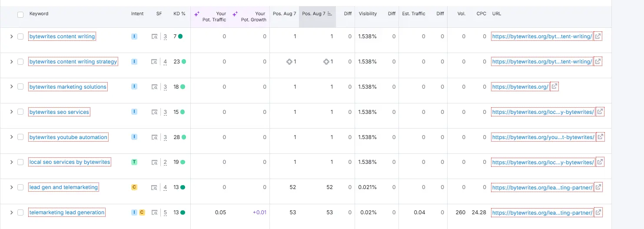
Task: Click the first Pos. Aug 7 column header
Action: (x=284, y=14)
